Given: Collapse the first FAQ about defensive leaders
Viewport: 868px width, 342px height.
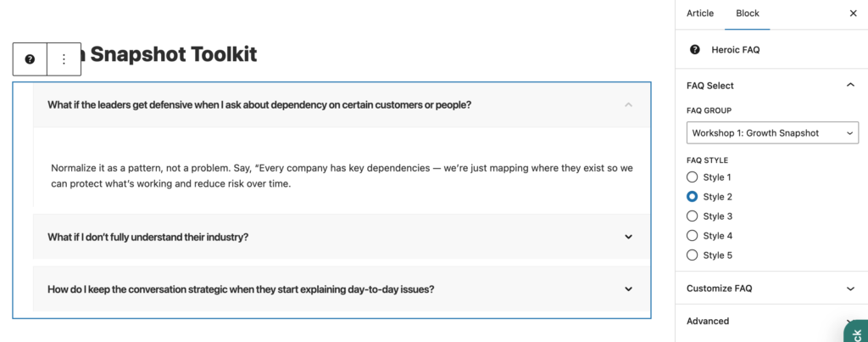Looking at the screenshot, I should (x=628, y=105).
